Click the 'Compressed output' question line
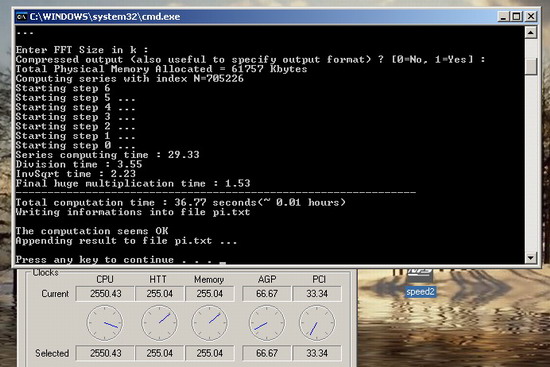 [x=250, y=59]
